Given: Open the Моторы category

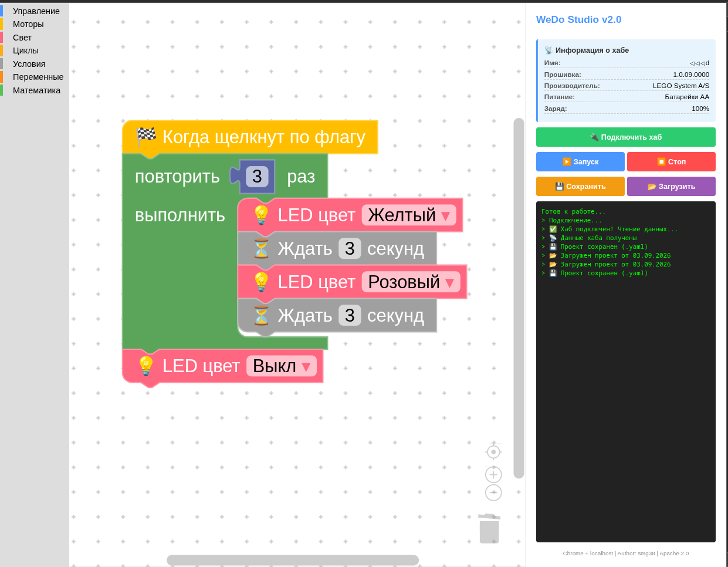Looking at the screenshot, I should pos(28,24).
